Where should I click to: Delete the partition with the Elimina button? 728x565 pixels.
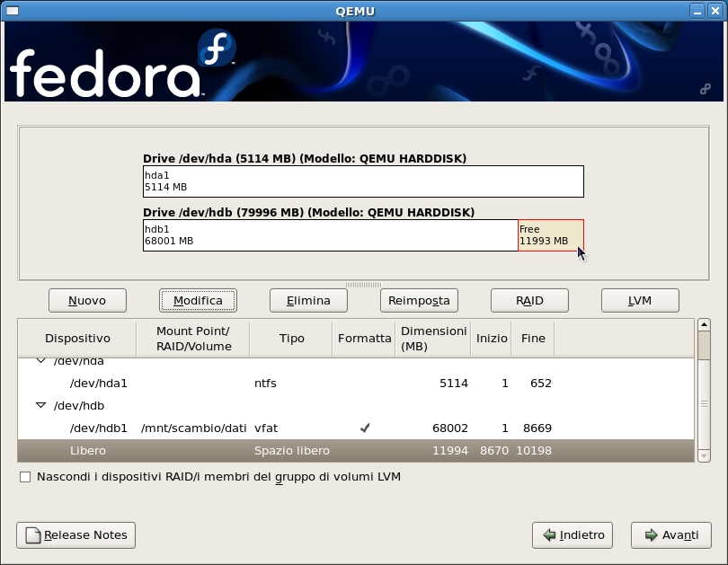pyautogui.click(x=308, y=301)
